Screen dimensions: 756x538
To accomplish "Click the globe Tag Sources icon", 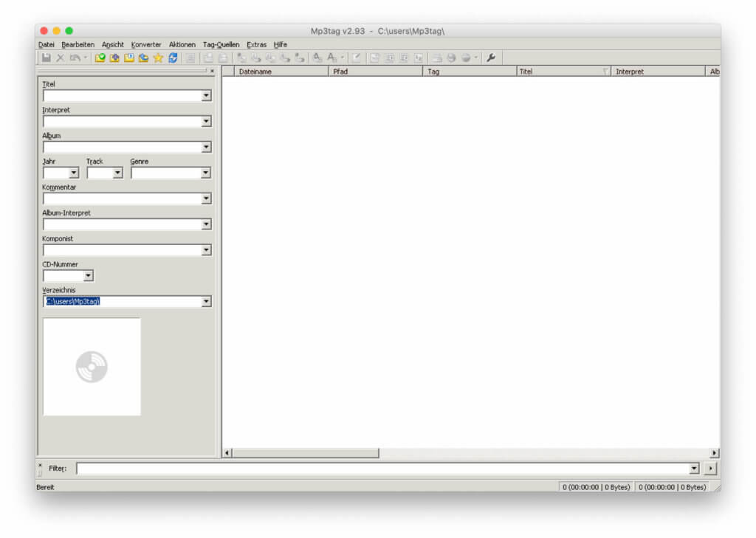I will point(466,58).
